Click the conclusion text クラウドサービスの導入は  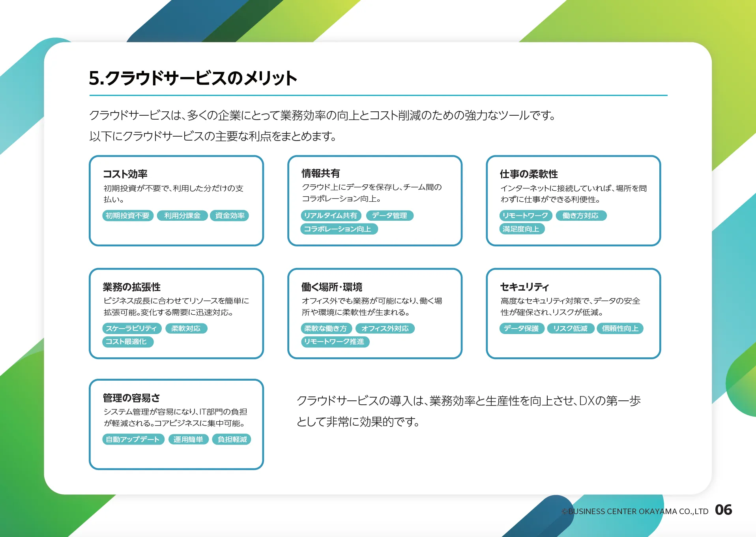(x=469, y=411)
